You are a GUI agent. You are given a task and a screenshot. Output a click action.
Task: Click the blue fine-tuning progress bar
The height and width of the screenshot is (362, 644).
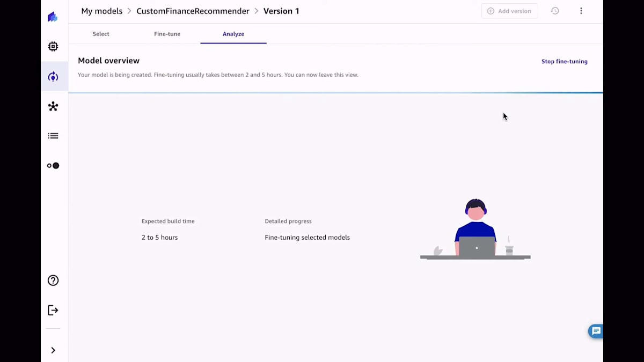coord(335,93)
